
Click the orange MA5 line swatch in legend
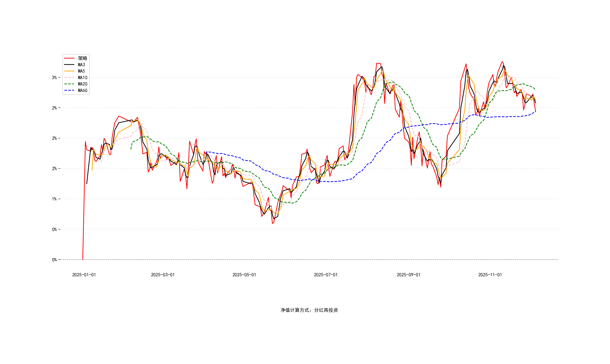point(69,71)
